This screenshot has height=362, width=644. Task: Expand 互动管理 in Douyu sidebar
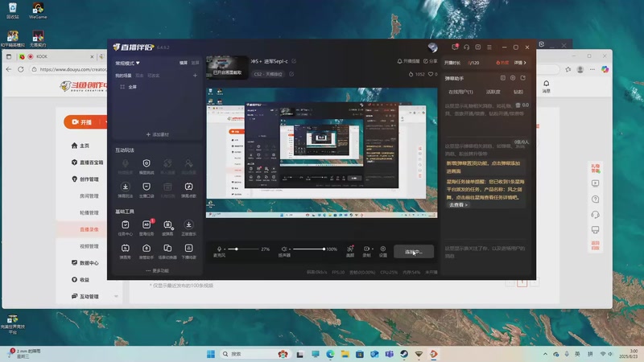click(x=94, y=296)
